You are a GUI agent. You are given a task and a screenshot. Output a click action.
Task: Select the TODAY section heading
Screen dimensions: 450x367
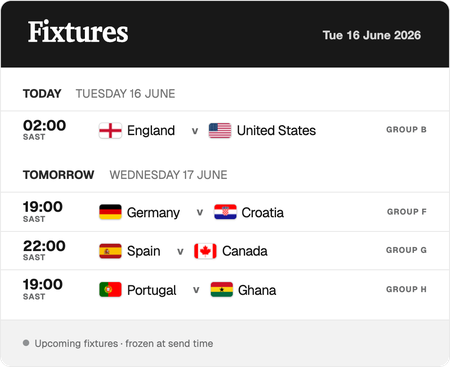coord(42,94)
